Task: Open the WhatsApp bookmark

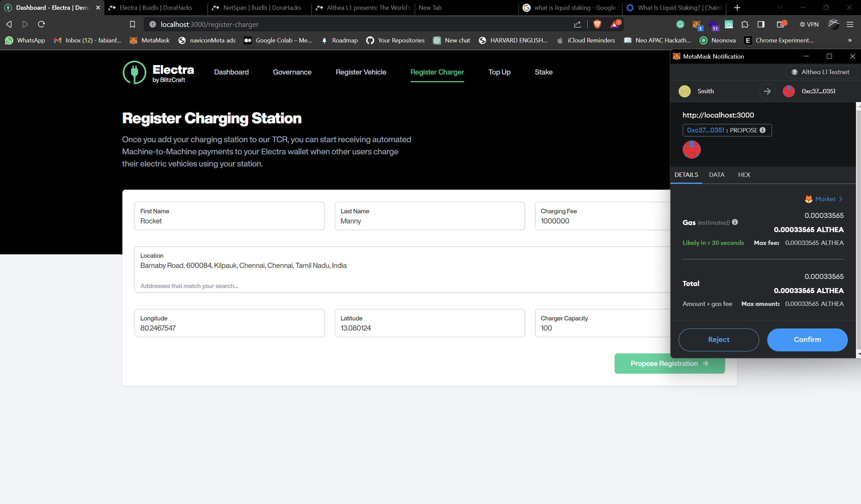Action: coord(25,40)
